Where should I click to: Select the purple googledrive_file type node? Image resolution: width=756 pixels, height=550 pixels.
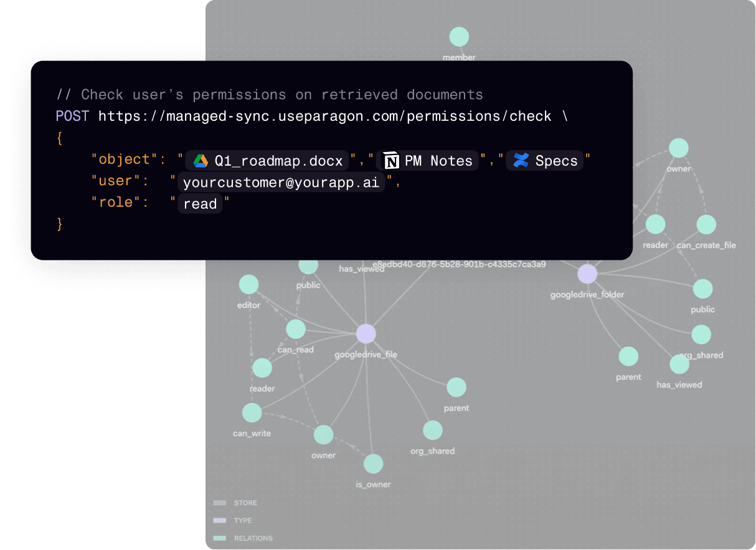coord(366,334)
